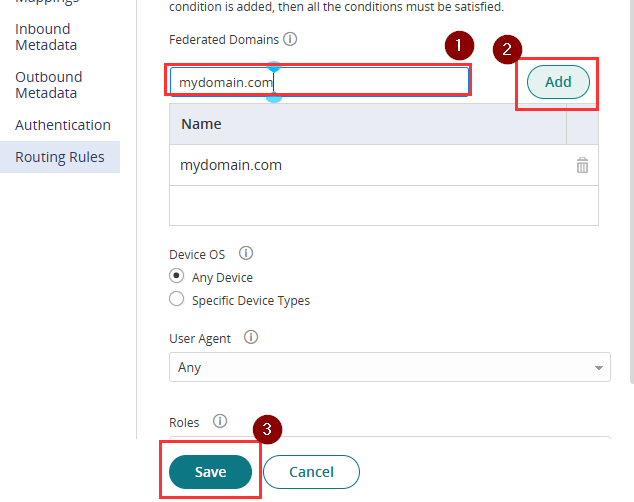634x502 pixels.
Task: Click the mydomain.com row in the table
Action: point(384,165)
